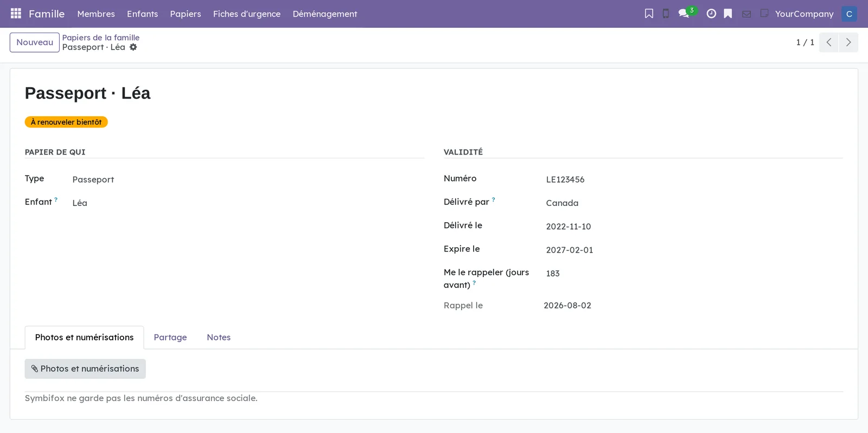
Task: Open the Déménagement menu
Action: click(x=325, y=14)
